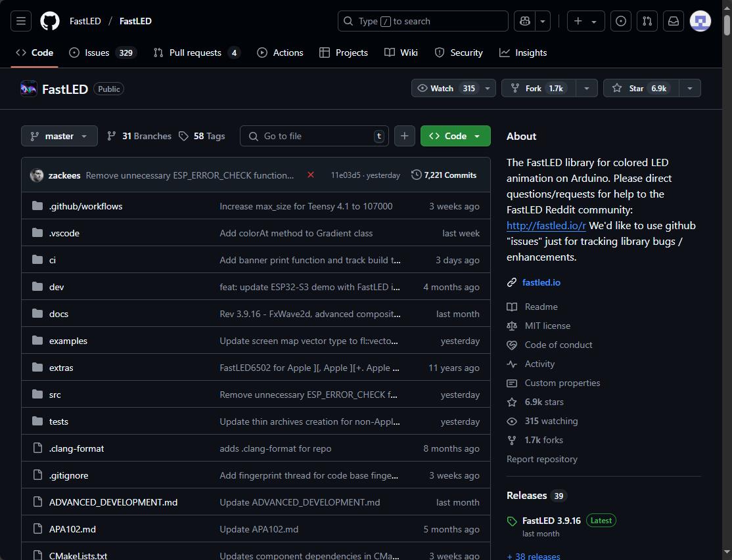732x560 pixels.
Task: Switch to the Issues tab
Action: pyautogui.click(x=103, y=53)
